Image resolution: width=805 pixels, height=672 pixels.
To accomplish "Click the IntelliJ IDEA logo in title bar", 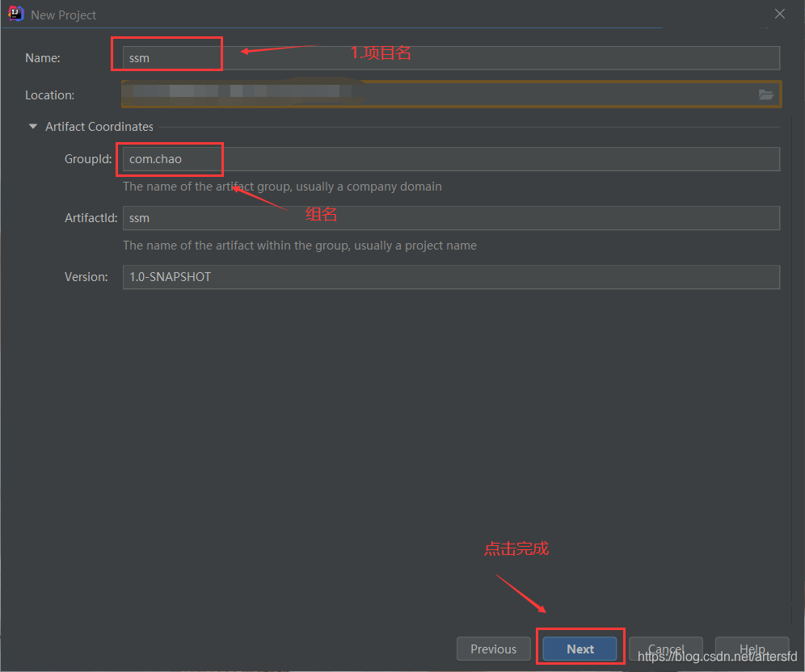I will pos(16,14).
